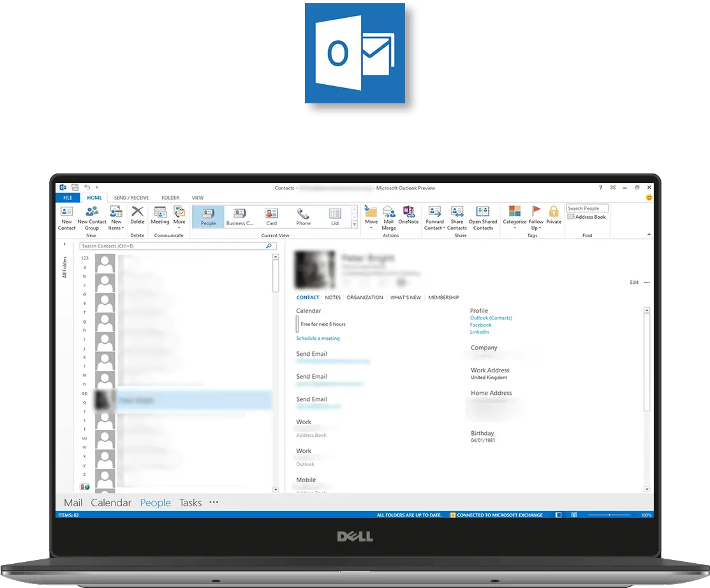Viewport: 710px width, 588px height.
Task: Expand the folder pane arrow
Action: pyautogui.click(x=64, y=244)
